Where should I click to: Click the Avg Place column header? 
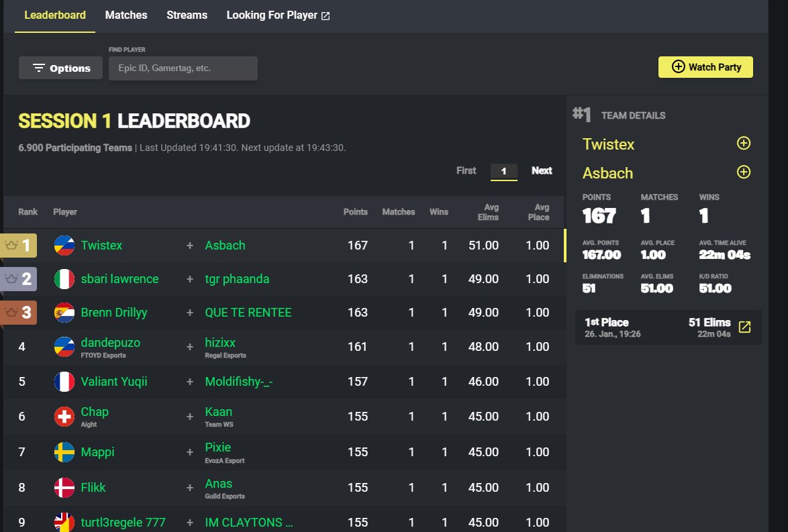coord(539,212)
